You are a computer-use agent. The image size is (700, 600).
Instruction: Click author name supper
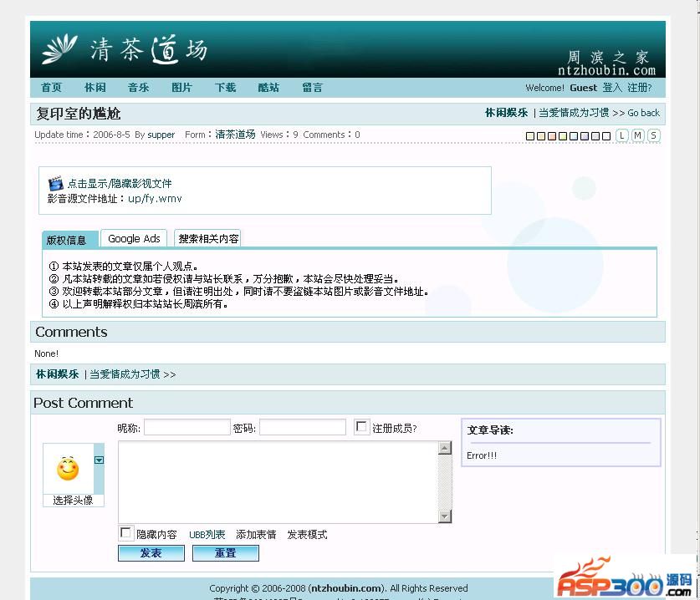(x=161, y=135)
